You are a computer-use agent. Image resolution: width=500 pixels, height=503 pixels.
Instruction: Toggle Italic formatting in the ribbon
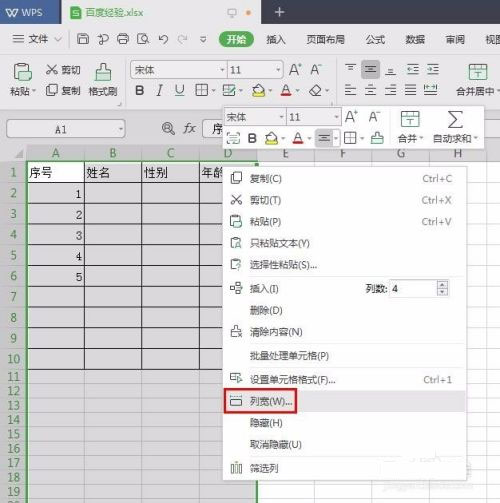click(x=160, y=90)
